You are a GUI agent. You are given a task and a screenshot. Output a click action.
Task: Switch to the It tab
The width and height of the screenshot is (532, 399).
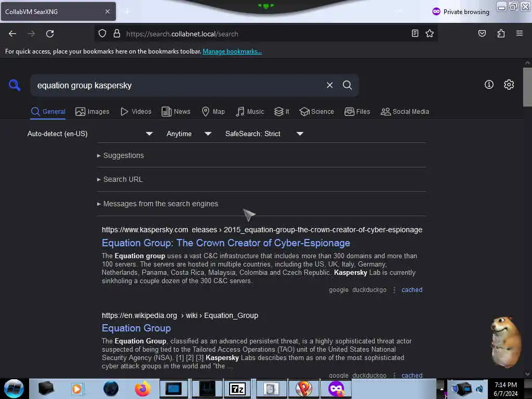pyautogui.click(x=282, y=112)
